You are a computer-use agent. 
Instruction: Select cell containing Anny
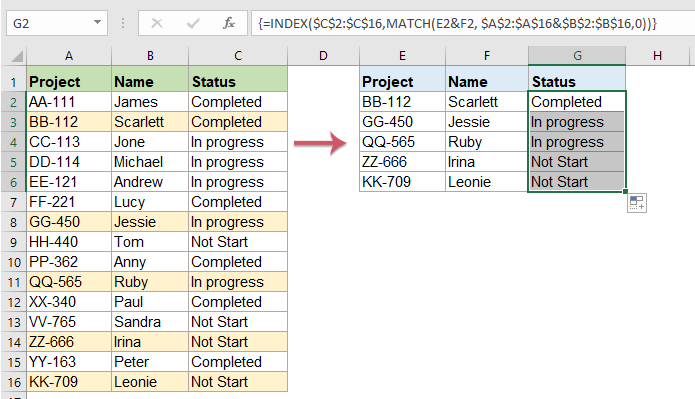point(150,262)
